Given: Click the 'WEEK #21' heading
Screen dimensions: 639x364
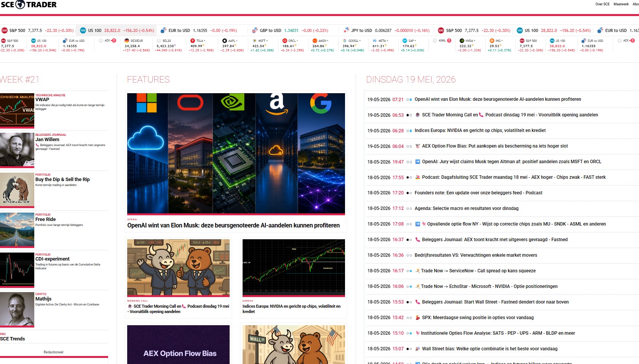Looking at the screenshot, I should tap(19, 79).
